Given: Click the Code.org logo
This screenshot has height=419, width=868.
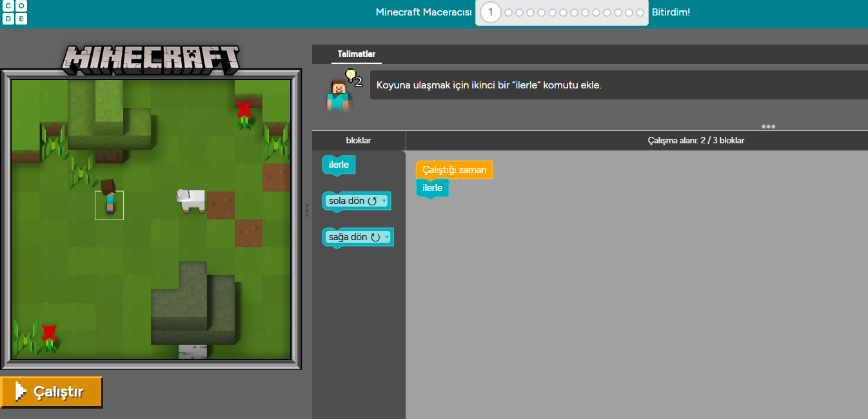Looking at the screenshot, I should pos(14,13).
